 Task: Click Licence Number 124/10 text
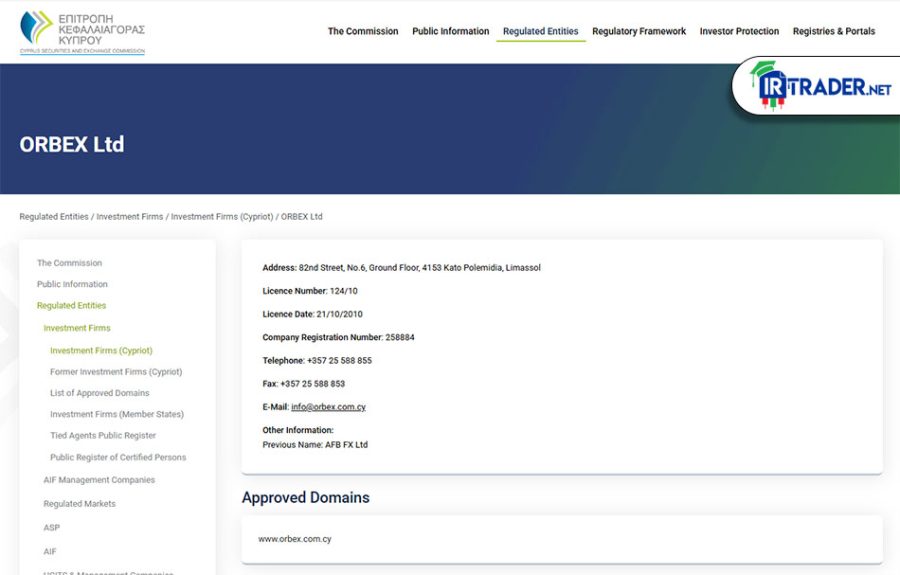tap(310, 291)
